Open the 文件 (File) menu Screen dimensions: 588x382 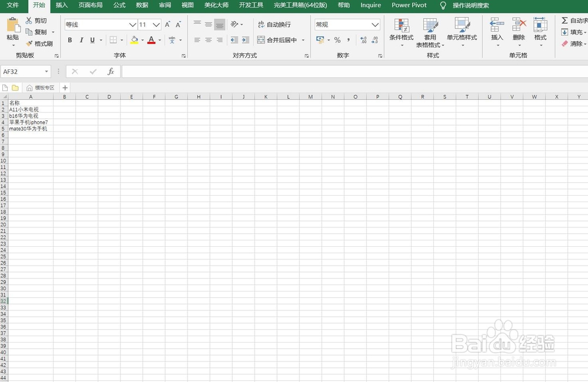[13, 5]
